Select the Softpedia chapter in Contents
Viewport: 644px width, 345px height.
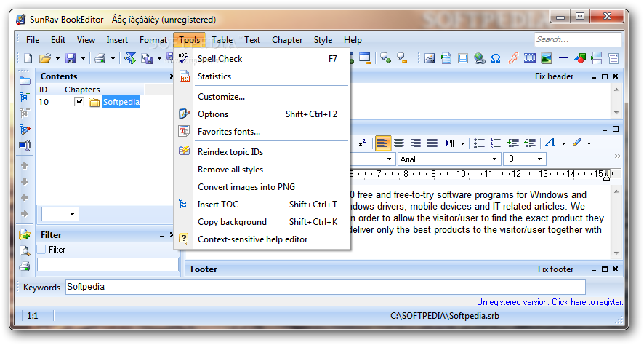click(x=121, y=102)
